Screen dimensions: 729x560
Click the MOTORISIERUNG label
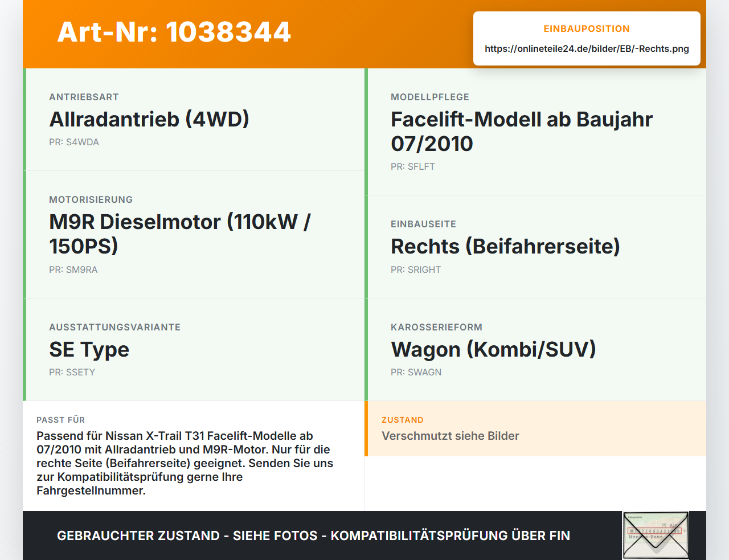click(91, 199)
